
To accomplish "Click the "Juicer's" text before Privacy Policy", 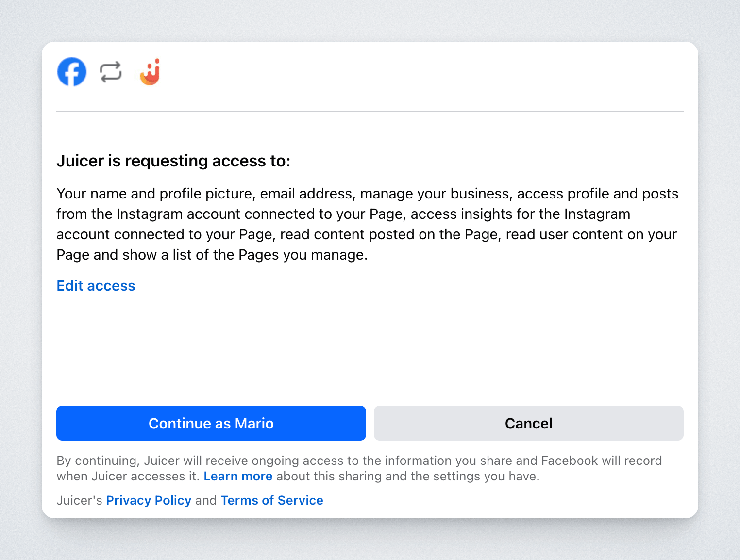I will pos(79,500).
